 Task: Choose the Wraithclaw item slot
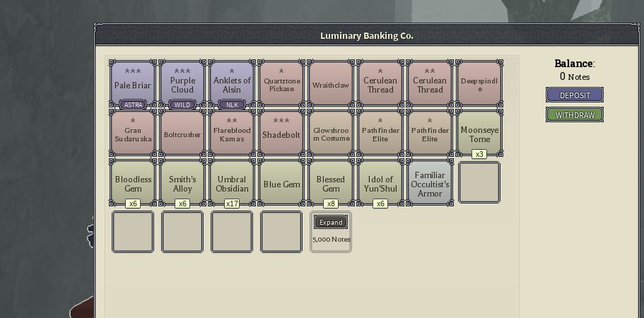331,84
